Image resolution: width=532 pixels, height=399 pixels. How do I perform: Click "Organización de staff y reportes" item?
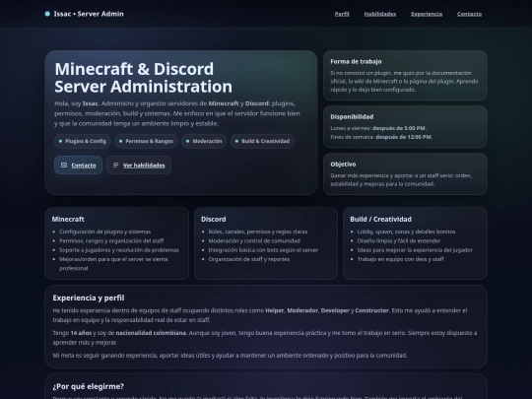coord(249,259)
